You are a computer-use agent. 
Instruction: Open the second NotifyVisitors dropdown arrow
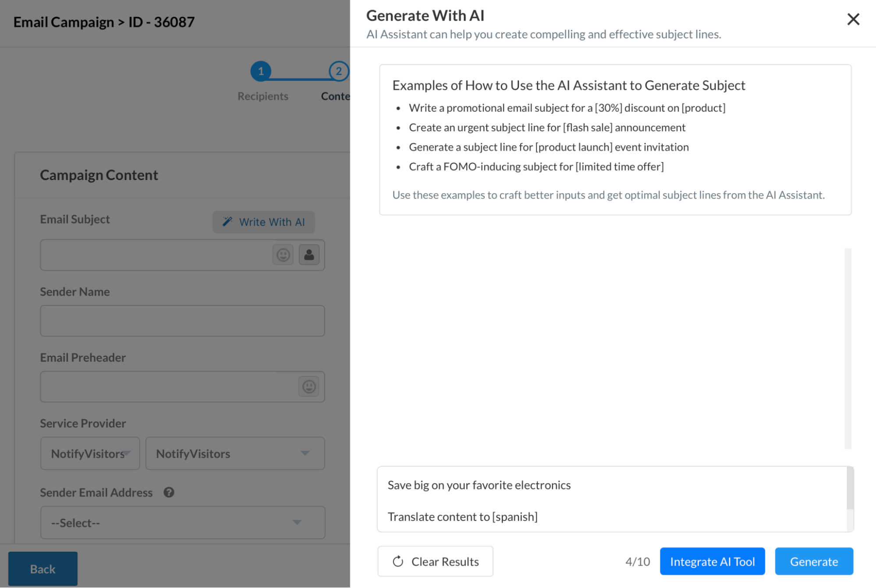pos(305,453)
